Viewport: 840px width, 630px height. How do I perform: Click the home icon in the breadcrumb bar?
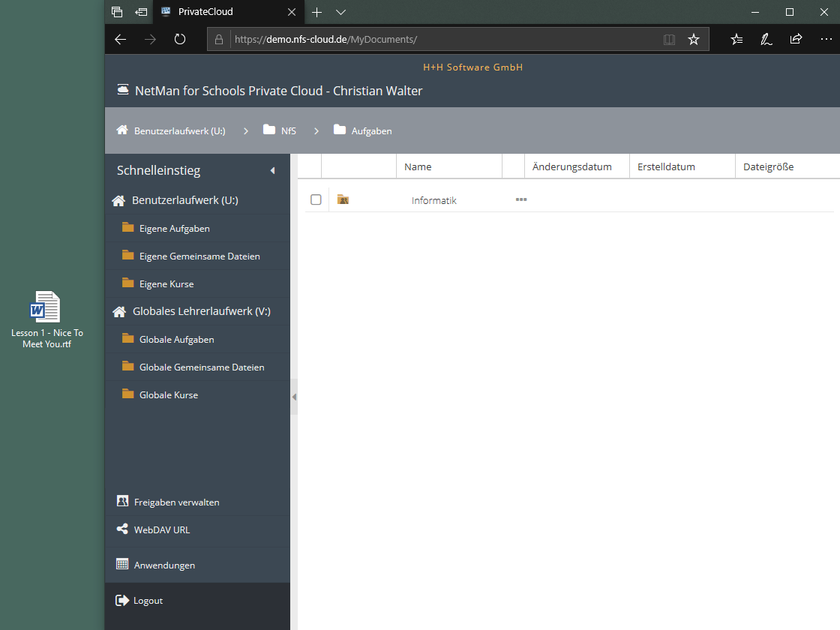coord(122,130)
